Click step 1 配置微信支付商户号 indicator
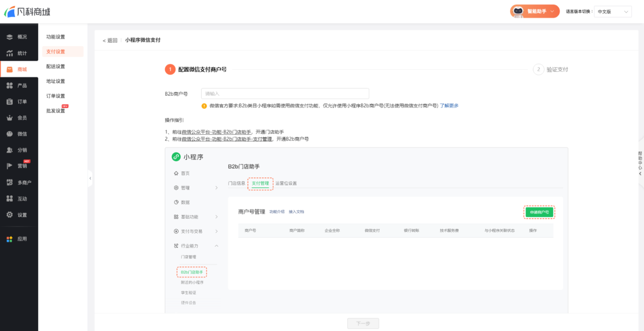 196,69
